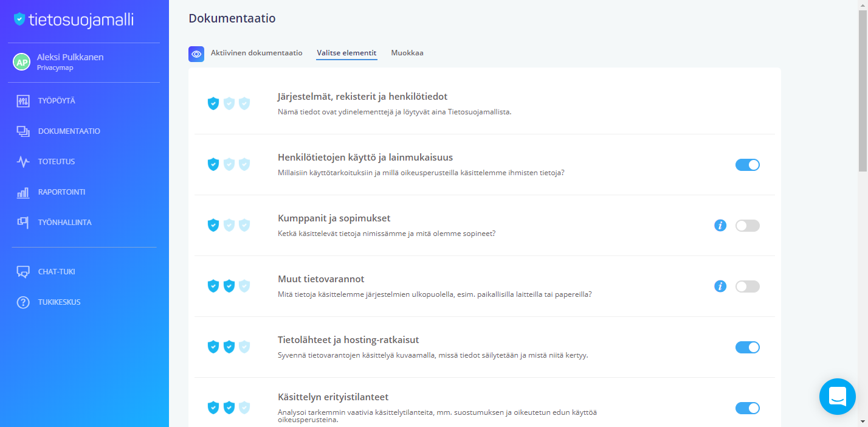Click the Chat-tuki speech bubble icon

[x=23, y=272]
